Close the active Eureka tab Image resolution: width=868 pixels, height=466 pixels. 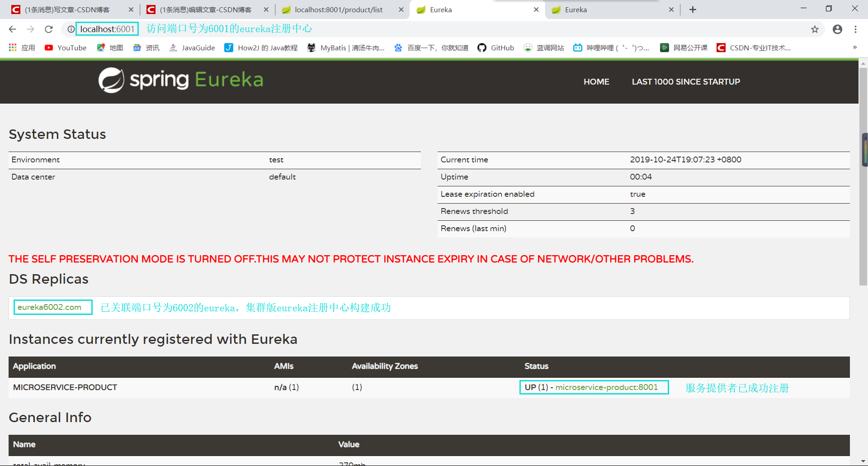pos(536,10)
